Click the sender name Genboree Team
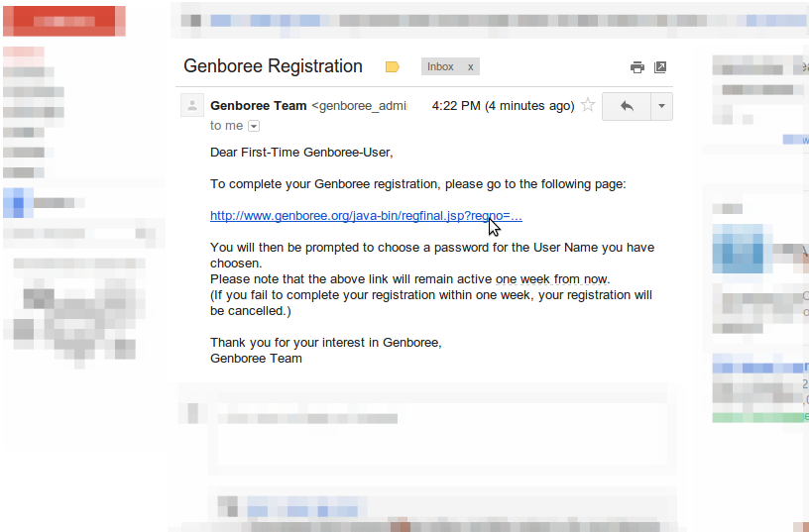Image resolution: width=809 pixels, height=532 pixels. coord(258,106)
